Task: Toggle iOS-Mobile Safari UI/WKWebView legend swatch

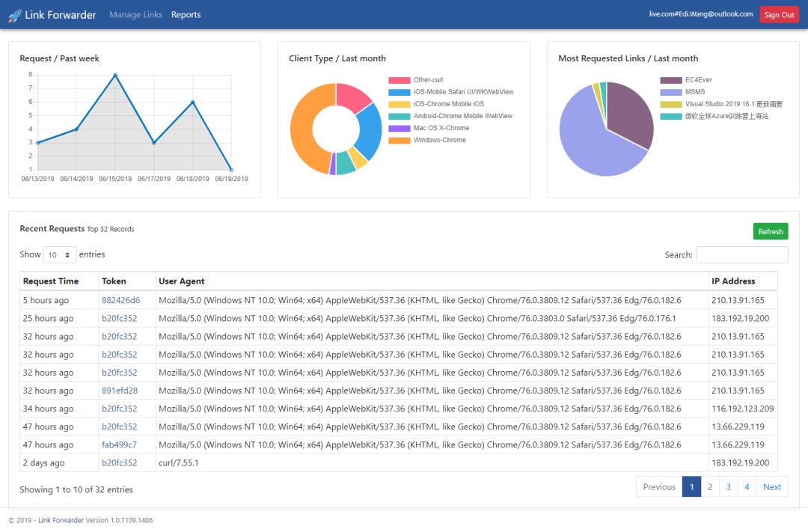Action: tap(399, 92)
